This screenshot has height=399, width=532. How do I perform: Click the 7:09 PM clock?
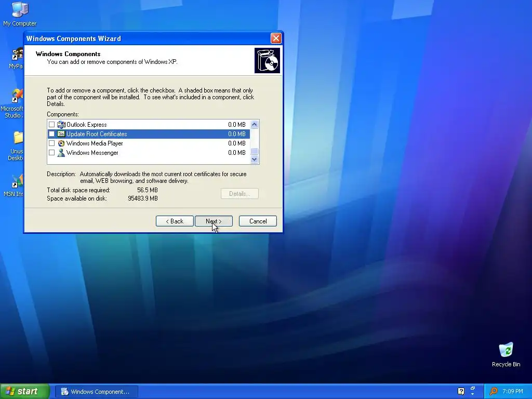point(513,391)
